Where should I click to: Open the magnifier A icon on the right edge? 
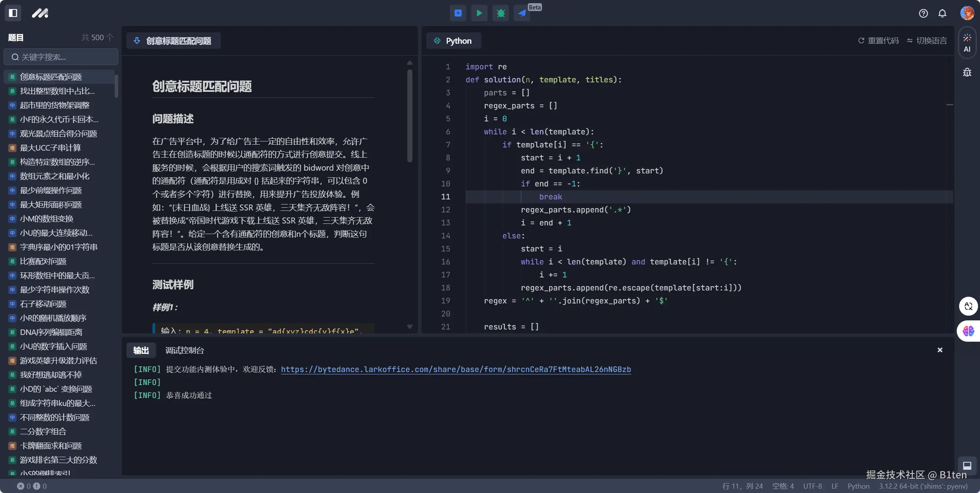click(968, 306)
